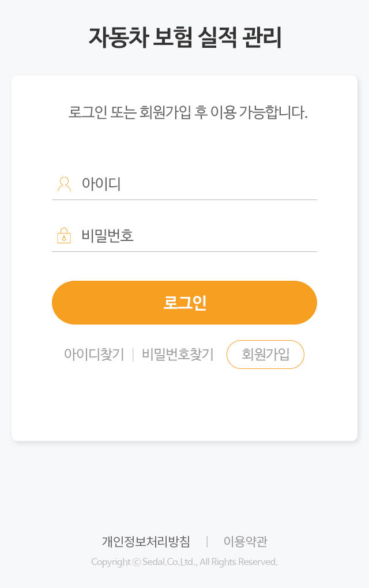Open the 아이디찾기 link
The image size is (369, 588).
(x=94, y=355)
